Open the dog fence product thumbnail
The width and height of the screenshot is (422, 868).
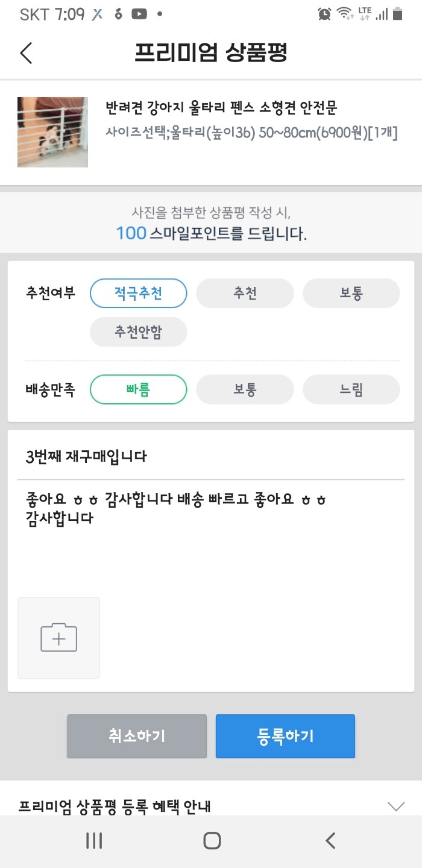click(52, 132)
